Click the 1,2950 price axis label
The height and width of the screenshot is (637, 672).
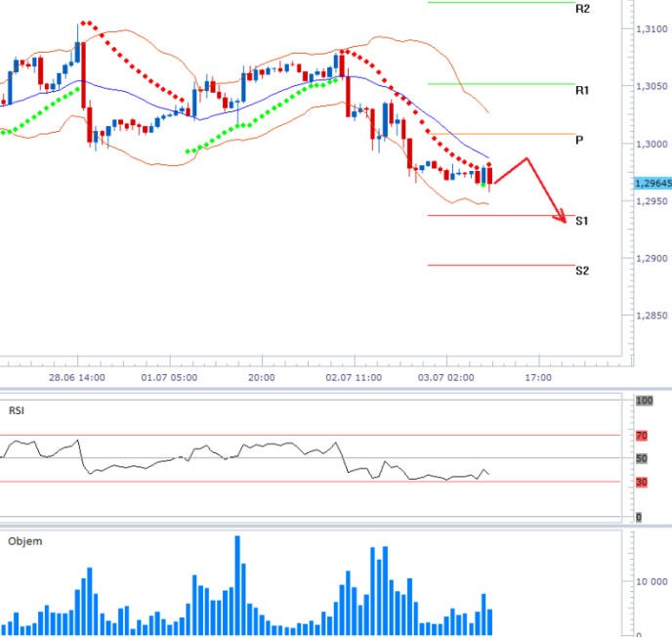tap(651, 201)
